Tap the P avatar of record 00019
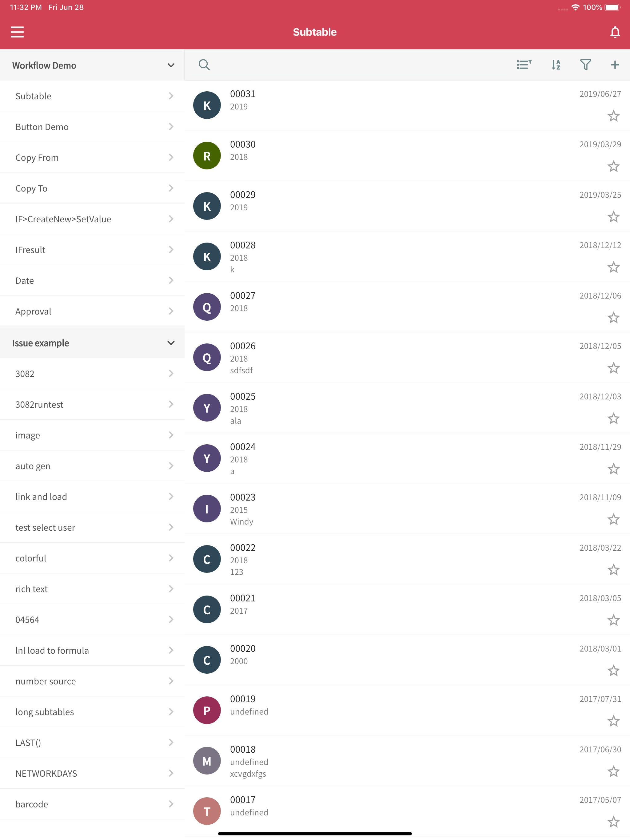 (207, 710)
